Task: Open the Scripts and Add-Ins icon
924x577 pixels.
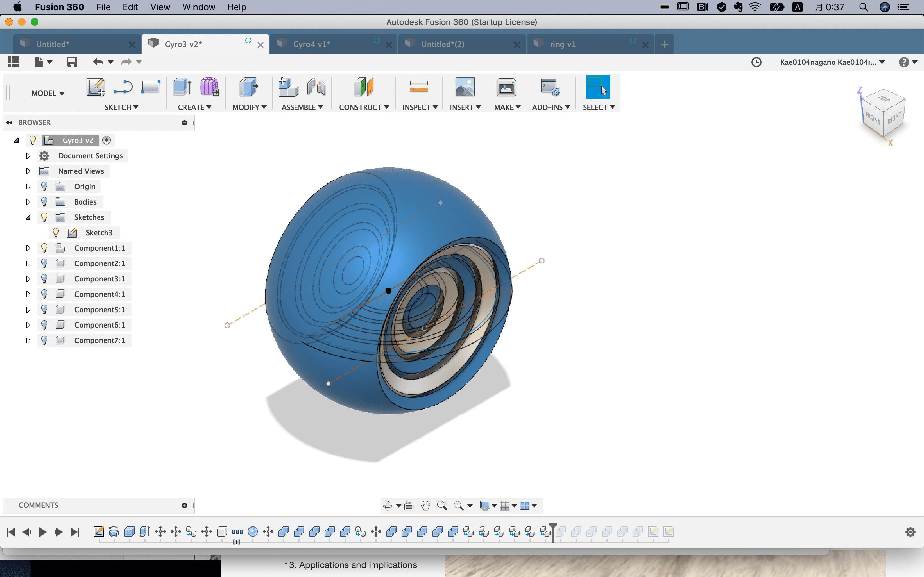Action: 550,87
